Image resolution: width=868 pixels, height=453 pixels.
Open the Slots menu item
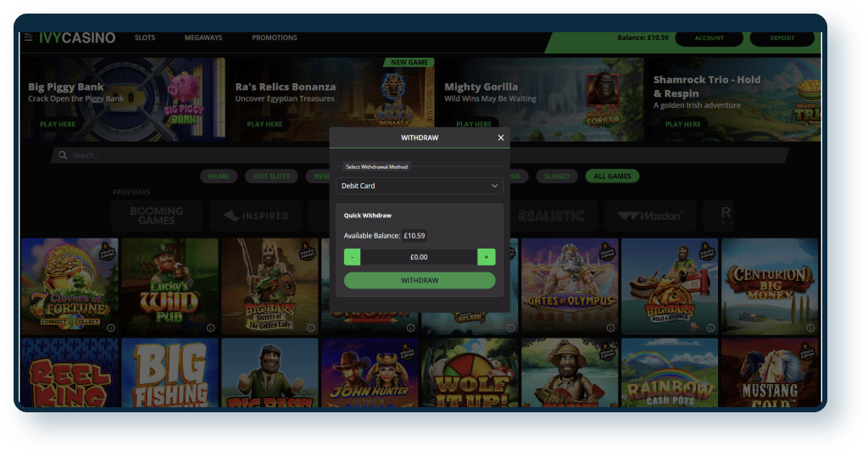tap(145, 38)
